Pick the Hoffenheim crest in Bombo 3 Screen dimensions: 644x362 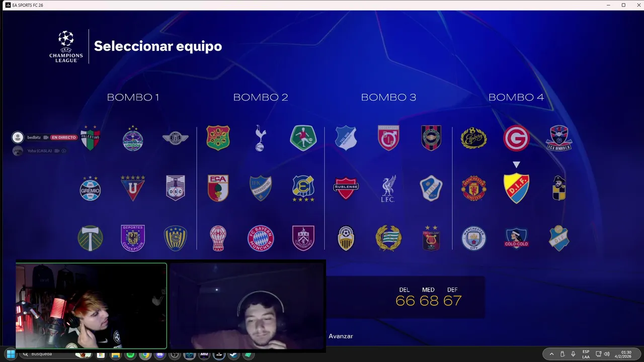coord(346,138)
